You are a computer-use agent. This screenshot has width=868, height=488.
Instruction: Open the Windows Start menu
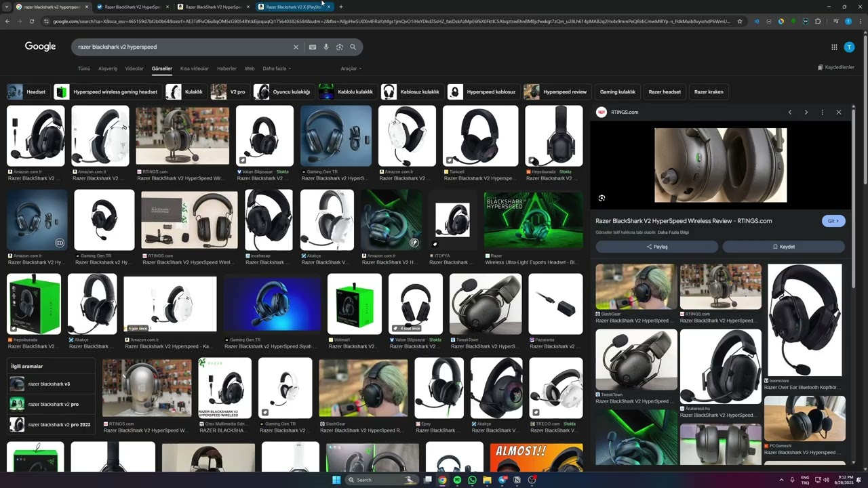click(x=336, y=480)
